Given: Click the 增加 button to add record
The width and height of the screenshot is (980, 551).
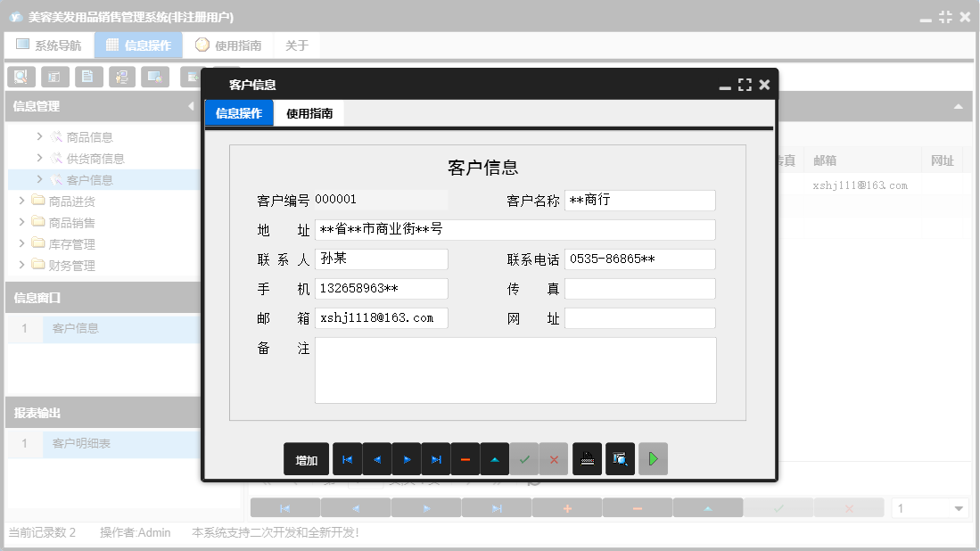Looking at the screenshot, I should click(306, 458).
